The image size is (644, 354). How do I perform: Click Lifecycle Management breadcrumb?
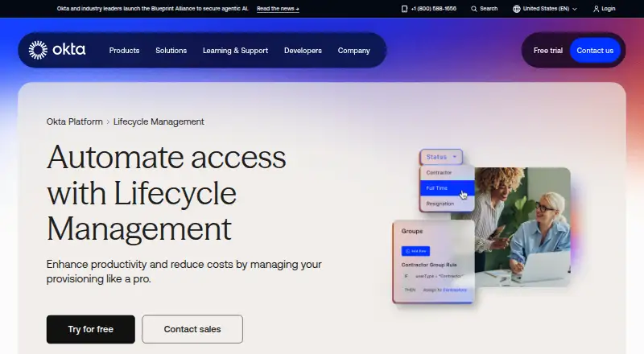[159, 121]
